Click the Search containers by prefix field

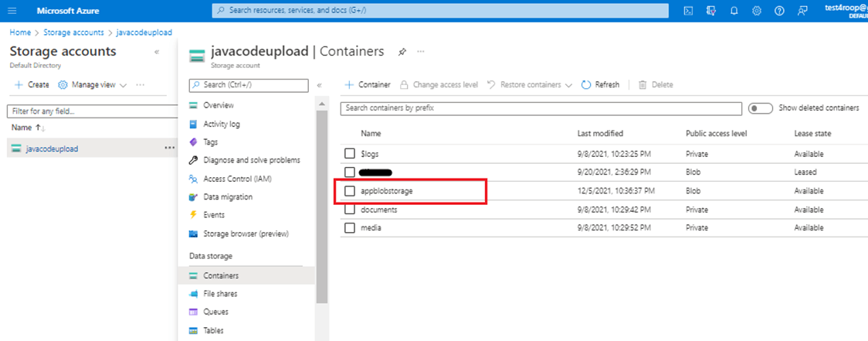point(541,108)
